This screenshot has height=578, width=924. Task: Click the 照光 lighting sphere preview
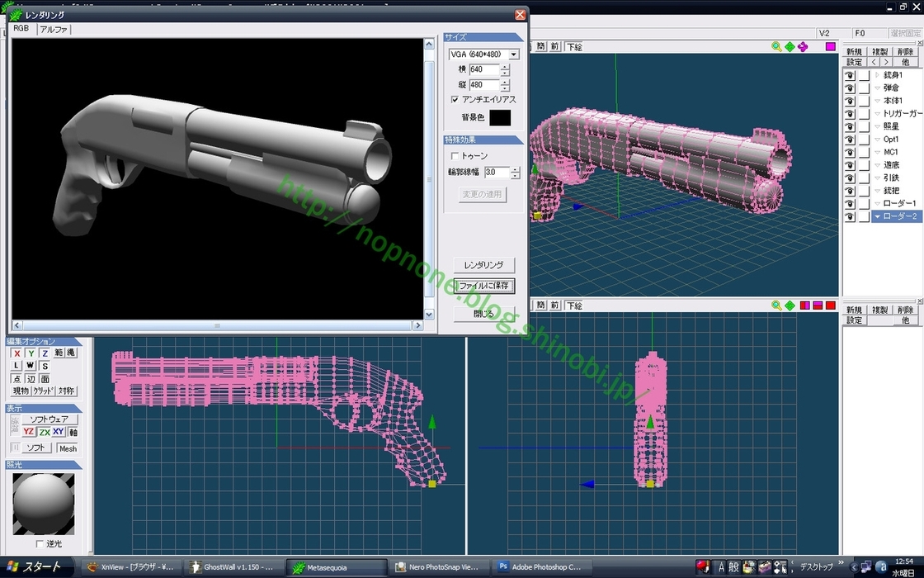44,504
